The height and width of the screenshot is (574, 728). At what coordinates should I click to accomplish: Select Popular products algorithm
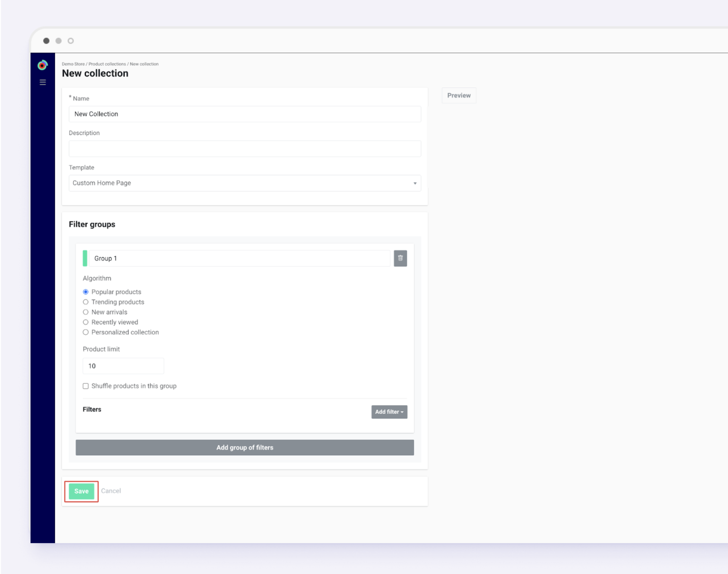[86, 292]
